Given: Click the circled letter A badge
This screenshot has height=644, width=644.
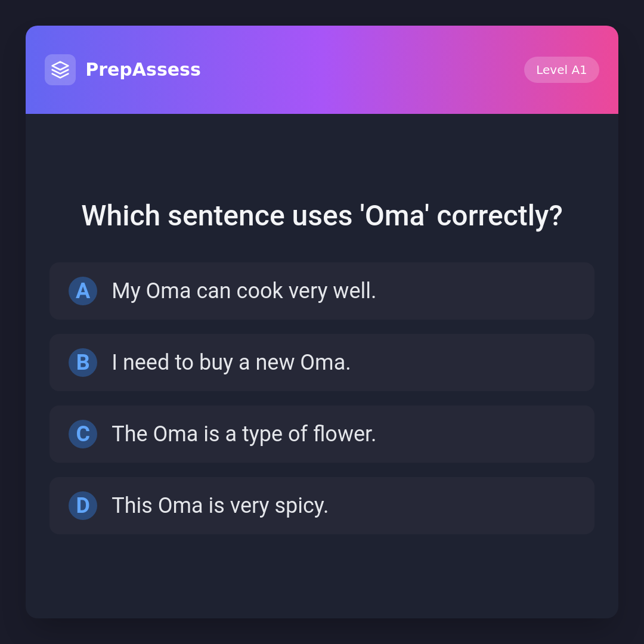Looking at the screenshot, I should click(83, 291).
